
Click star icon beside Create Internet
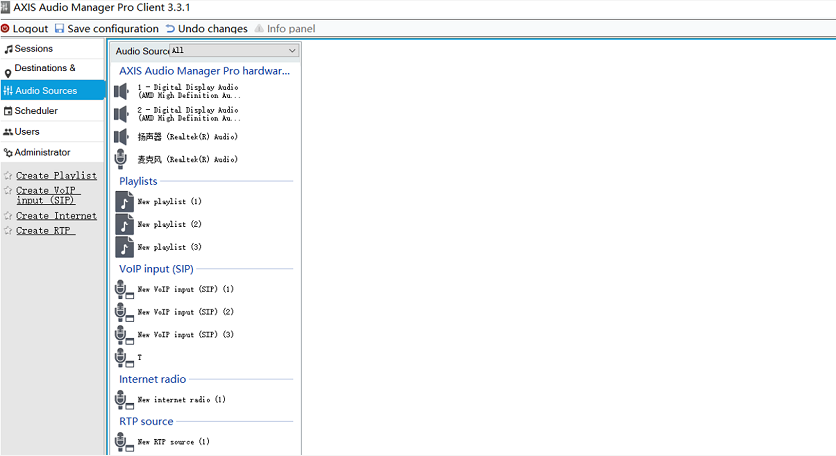click(8, 216)
